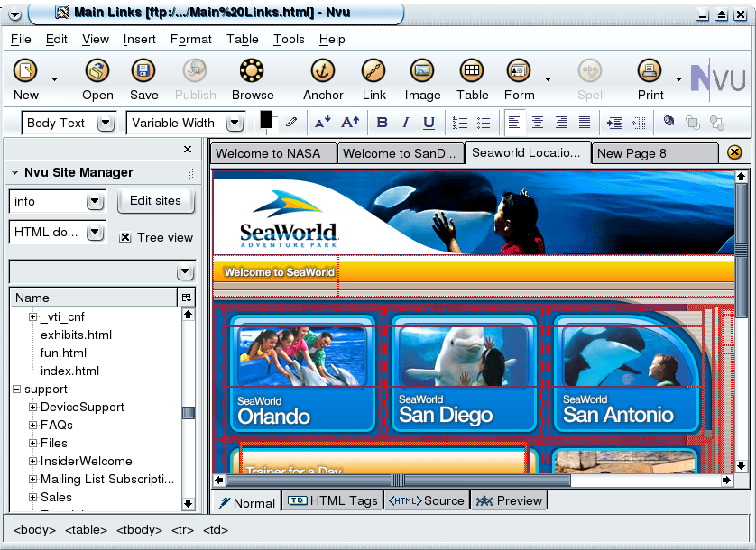This screenshot has height=550, width=756.
Task: Toggle the Tree view checkbox
Action: coord(125,238)
